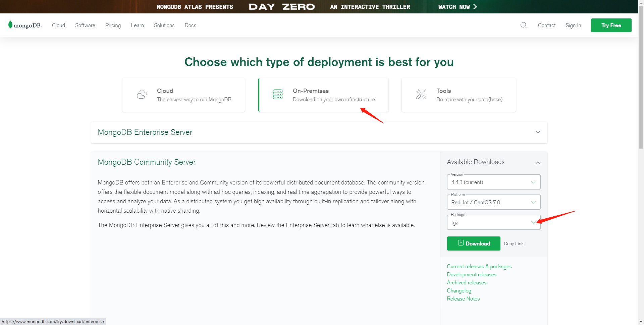Click the On-Premises server stack icon
The width and height of the screenshot is (644, 325).
click(278, 95)
